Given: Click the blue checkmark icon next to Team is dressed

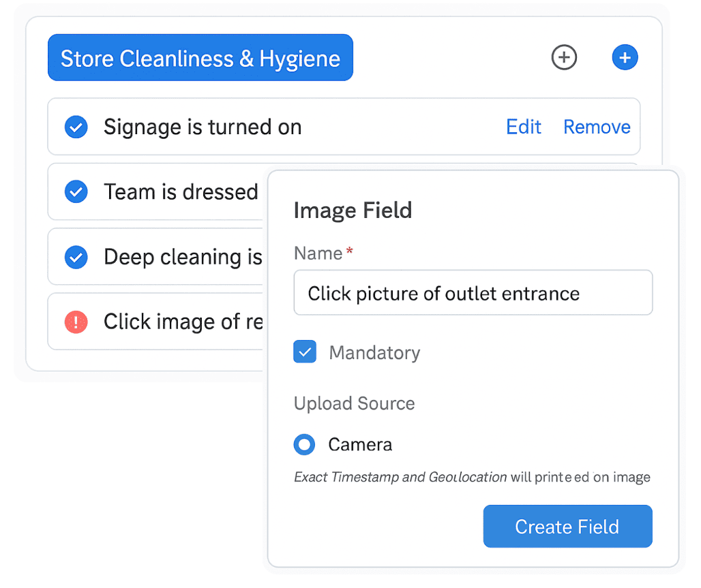Looking at the screenshot, I should [76, 192].
